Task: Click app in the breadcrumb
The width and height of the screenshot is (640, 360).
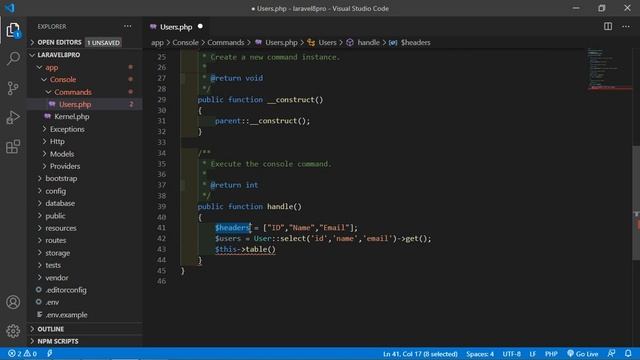Action: (157, 42)
